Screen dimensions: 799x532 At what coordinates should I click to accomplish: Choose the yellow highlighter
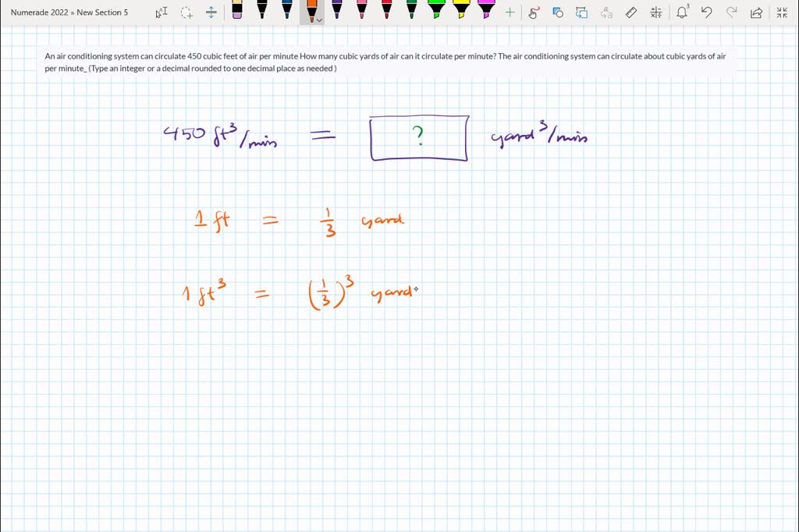(461, 11)
